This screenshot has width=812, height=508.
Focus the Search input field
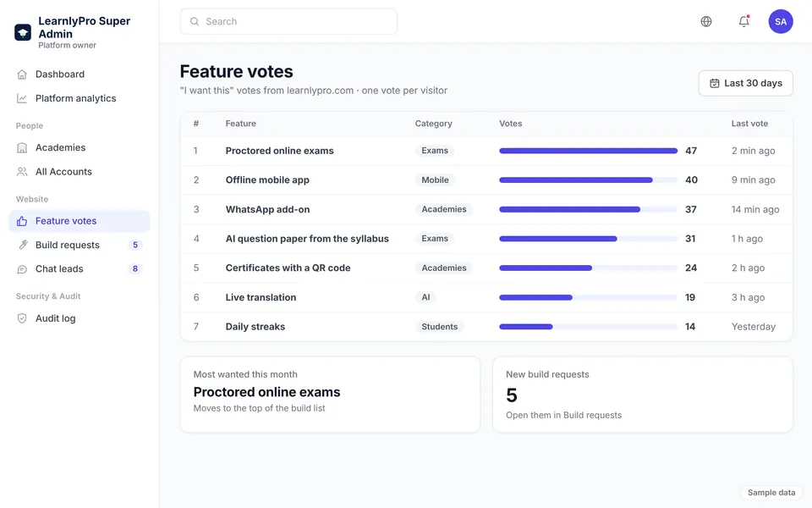pyautogui.click(x=288, y=21)
